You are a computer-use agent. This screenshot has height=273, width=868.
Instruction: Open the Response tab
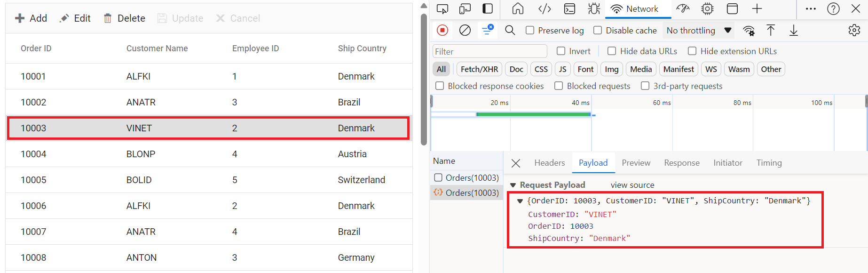[x=681, y=163]
